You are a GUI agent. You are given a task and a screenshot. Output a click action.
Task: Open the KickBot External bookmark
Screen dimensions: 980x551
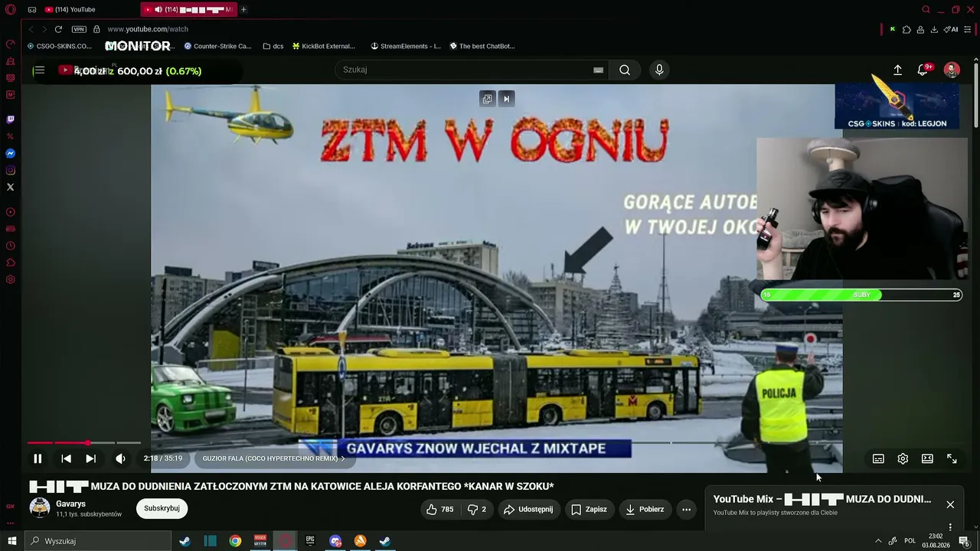pyautogui.click(x=324, y=46)
